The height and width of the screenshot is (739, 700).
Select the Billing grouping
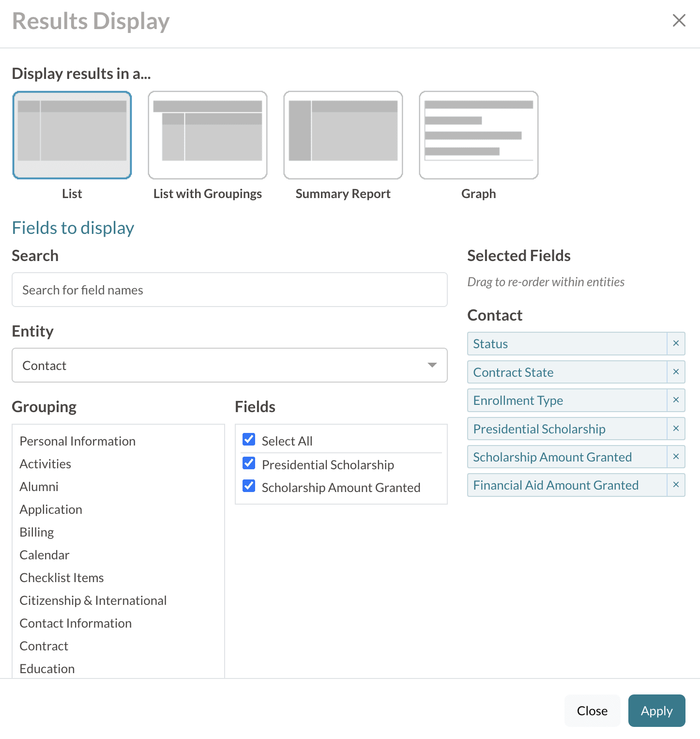(x=36, y=532)
